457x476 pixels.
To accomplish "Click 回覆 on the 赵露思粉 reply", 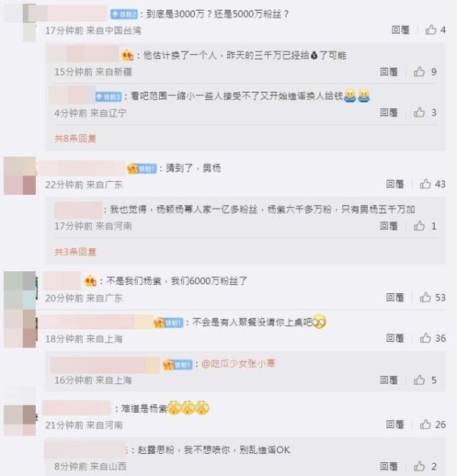I will [388, 466].
